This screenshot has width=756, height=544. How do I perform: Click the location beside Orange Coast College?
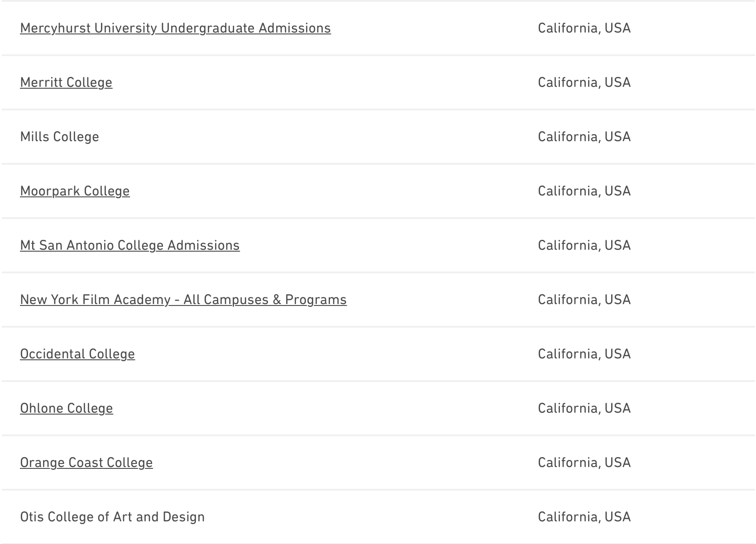[584, 463]
